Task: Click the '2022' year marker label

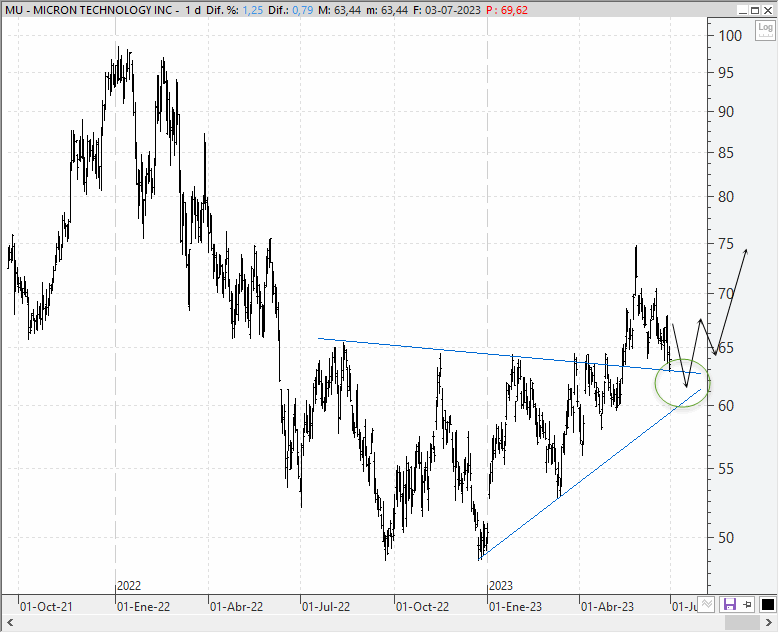Action: pos(129,586)
